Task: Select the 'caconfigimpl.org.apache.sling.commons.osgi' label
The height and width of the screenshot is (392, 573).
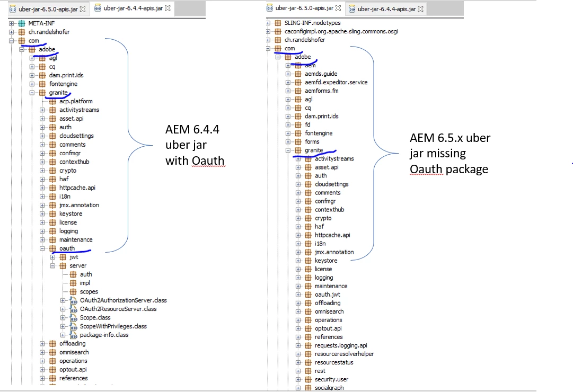Action: click(341, 31)
